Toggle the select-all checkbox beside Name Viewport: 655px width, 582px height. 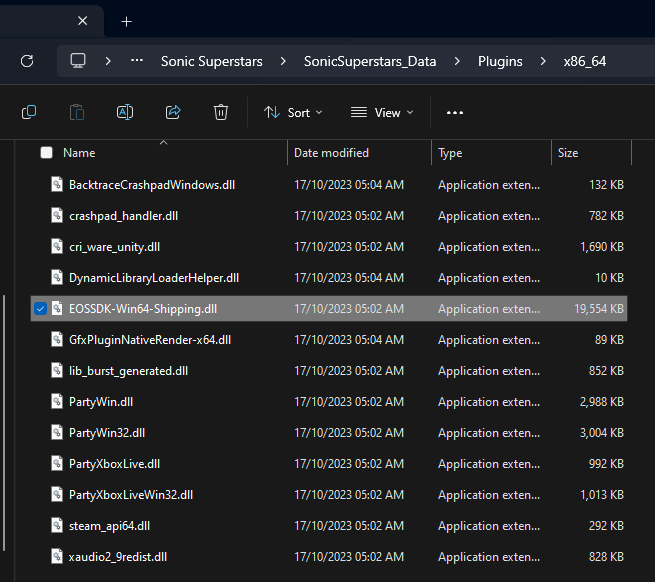click(x=46, y=153)
